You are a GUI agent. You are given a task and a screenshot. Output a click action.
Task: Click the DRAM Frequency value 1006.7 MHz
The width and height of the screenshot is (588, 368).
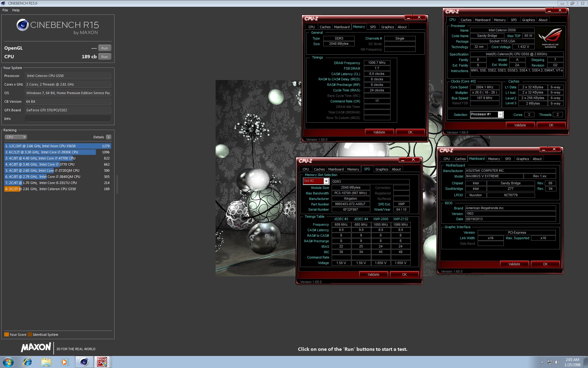coord(377,63)
